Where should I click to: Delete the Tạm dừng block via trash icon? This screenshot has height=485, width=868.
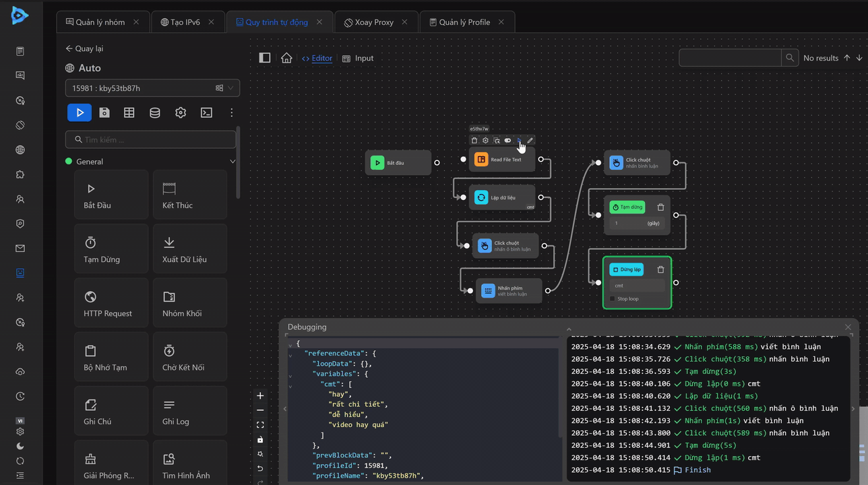coord(660,207)
